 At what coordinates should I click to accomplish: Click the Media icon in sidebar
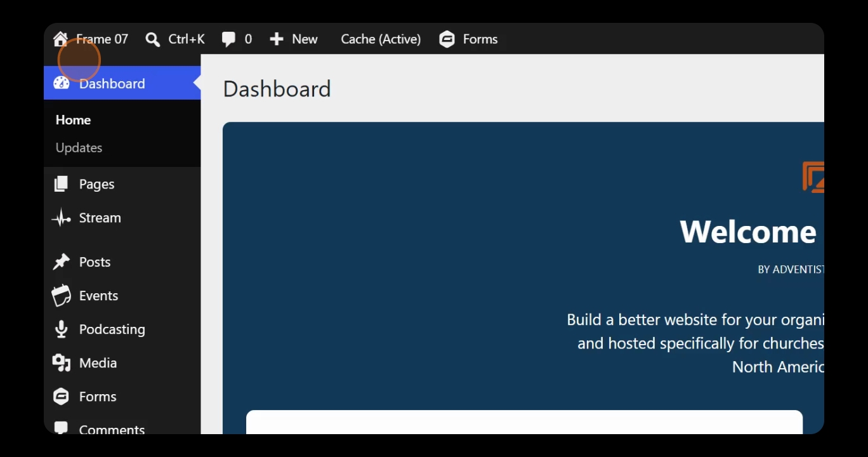pyautogui.click(x=61, y=363)
